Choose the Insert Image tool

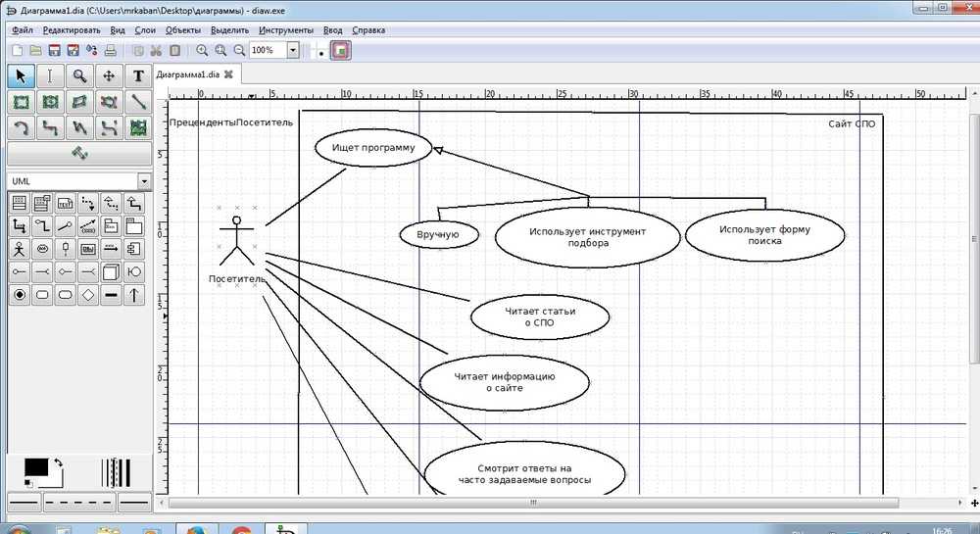(x=138, y=127)
